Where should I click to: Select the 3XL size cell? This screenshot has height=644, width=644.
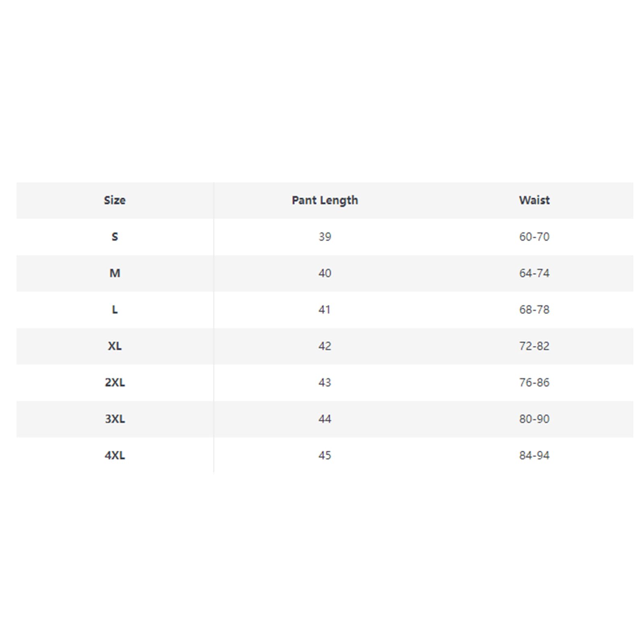pyautogui.click(x=115, y=419)
